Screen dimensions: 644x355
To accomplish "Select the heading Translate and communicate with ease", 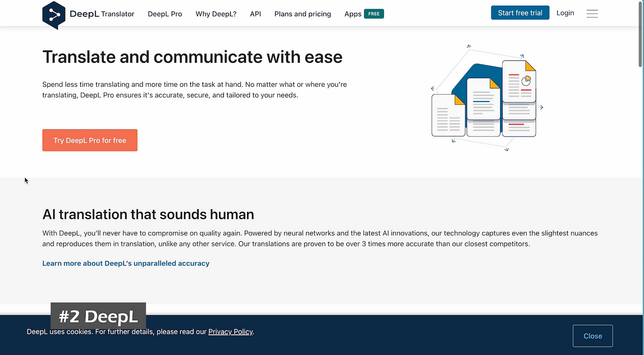I will pos(192,57).
